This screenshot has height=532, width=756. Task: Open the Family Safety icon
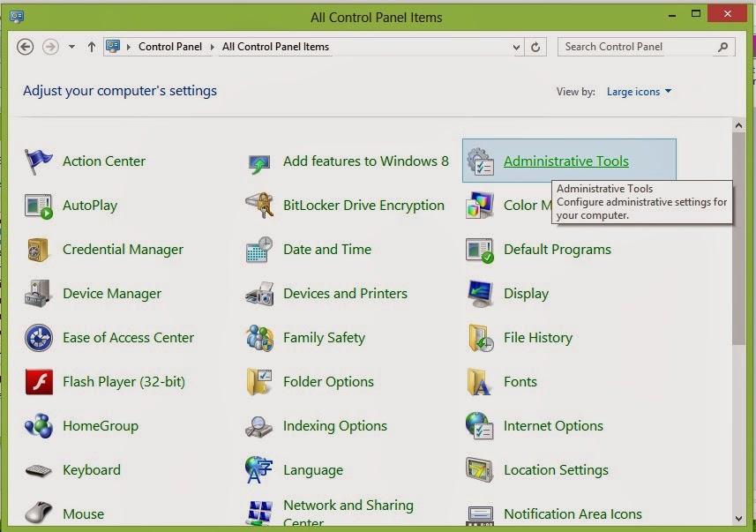coord(259,338)
